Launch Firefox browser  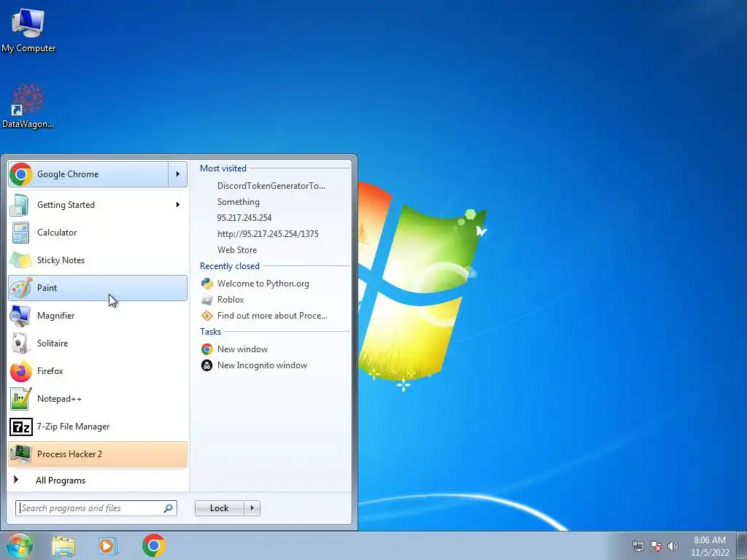(98, 371)
